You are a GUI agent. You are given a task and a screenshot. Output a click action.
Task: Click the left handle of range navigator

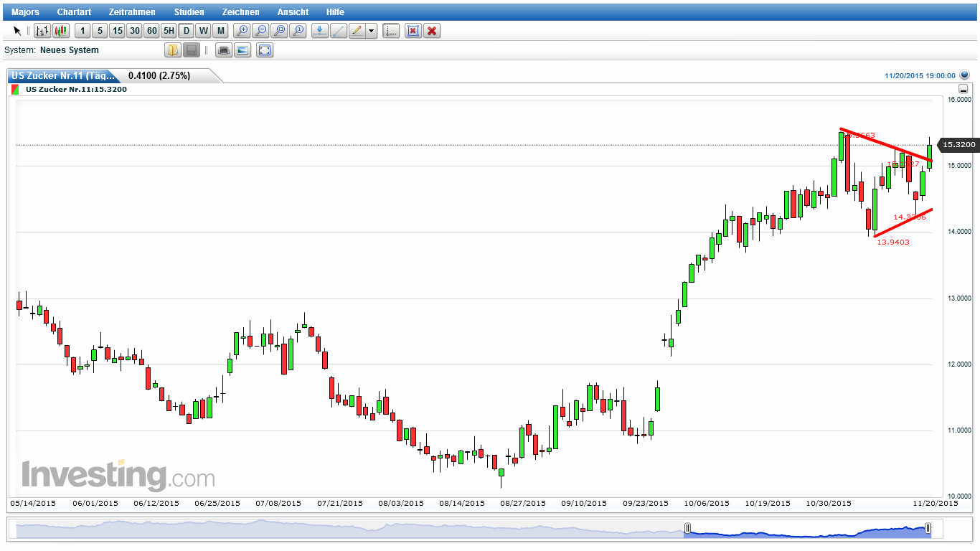pos(687,529)
